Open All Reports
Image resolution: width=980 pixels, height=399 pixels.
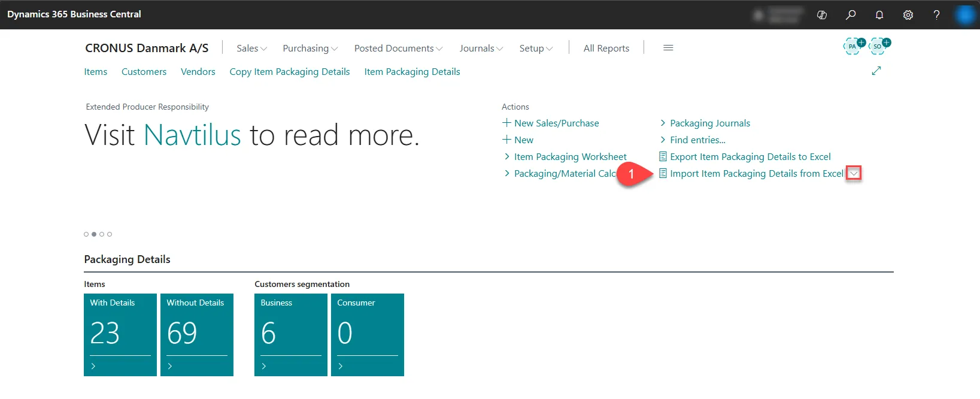[x=606, y=48]
